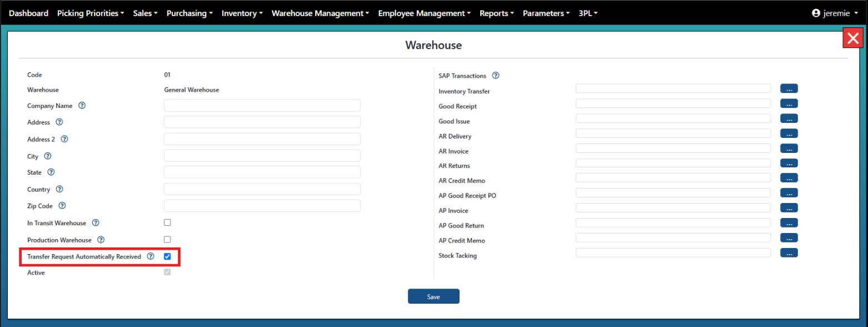Screen dimensions: 868x327
Task: Click the Save button
Action: pyautogui.click(x=433, y=296)
